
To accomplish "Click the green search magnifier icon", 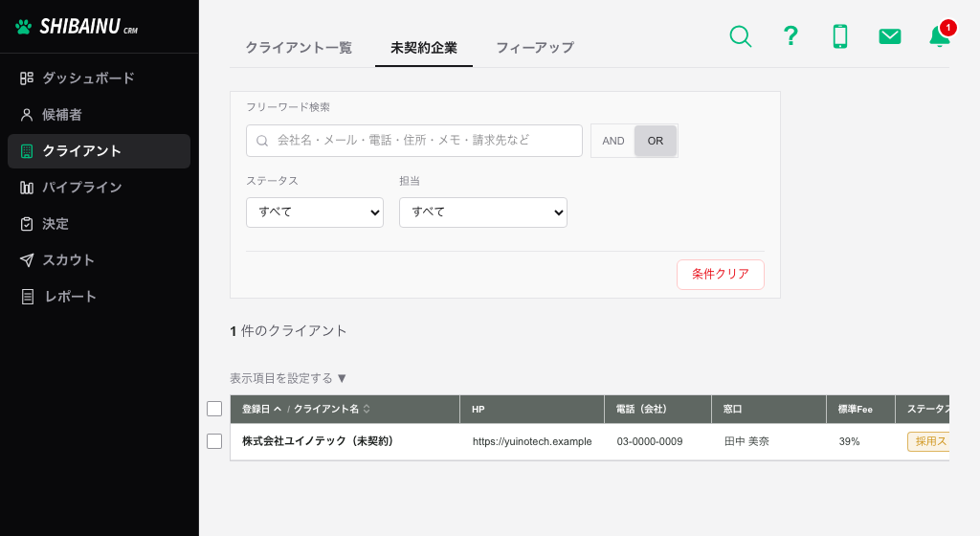I will (741, 36).
